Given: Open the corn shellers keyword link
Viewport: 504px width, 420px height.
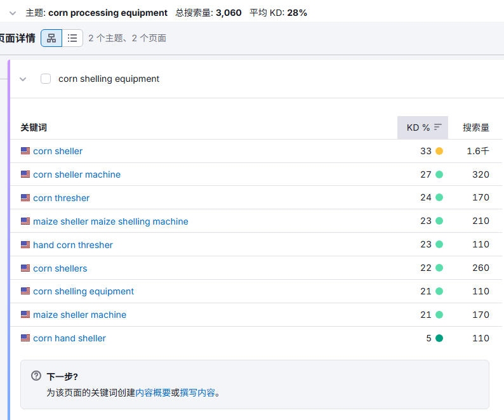Looking at the screenshot, I should coord(60,268).
